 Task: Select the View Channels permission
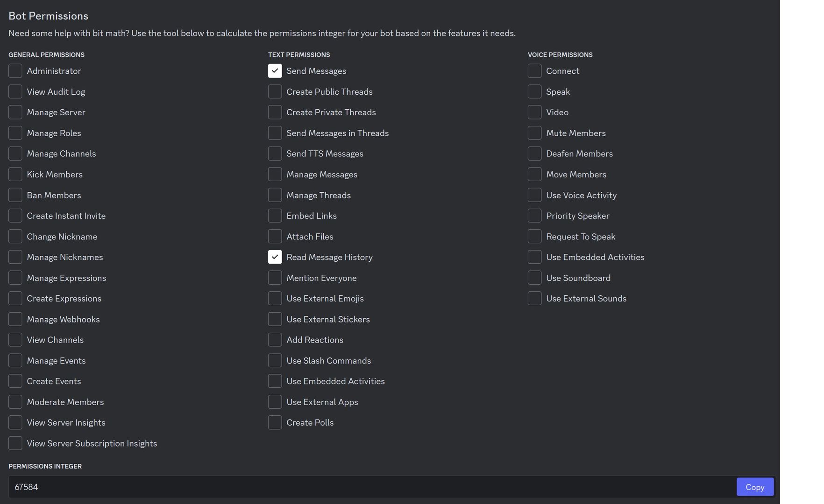coord(15,340)
